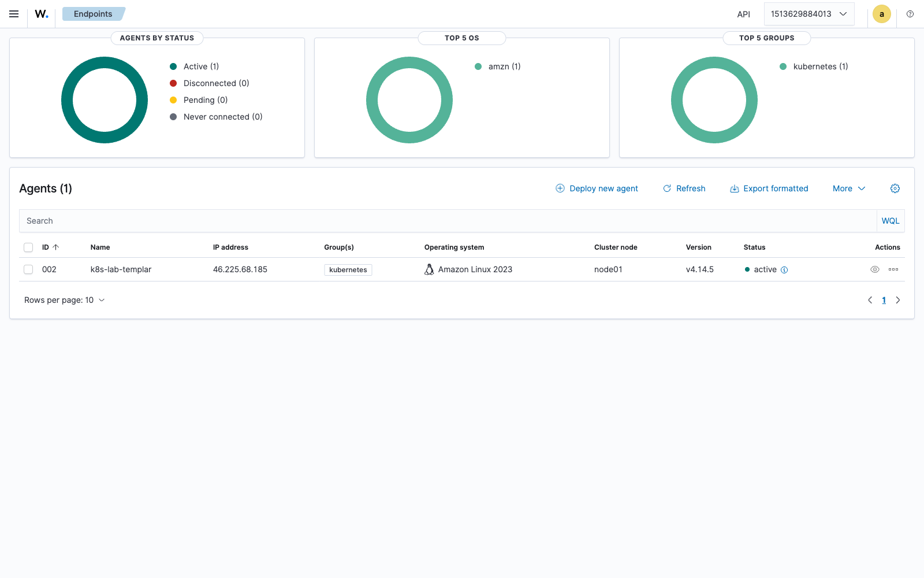The image size is (924, 578).
Task: Click kubernetes legend in Top 5 Groups
Action: 814,66
